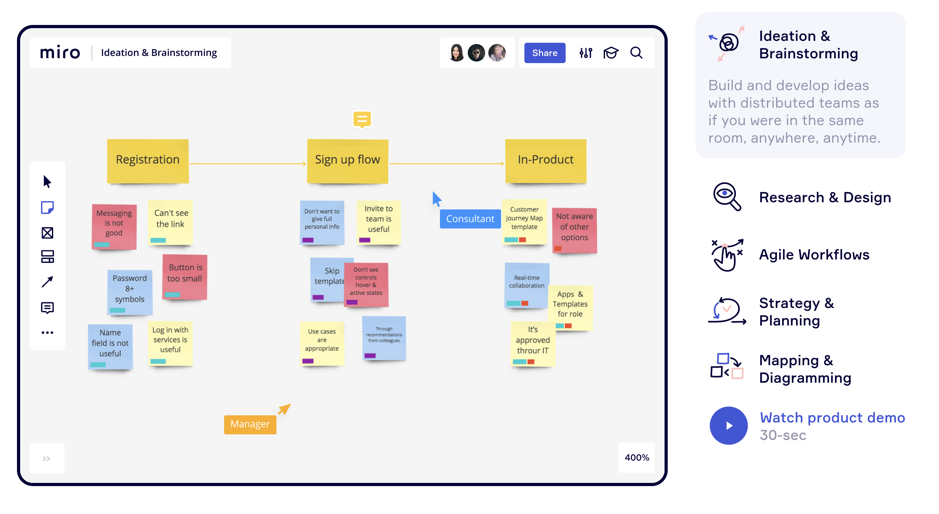Viewport: 939px width, 514px height.
Task: Pick the frame tool in sidebar
Action: (x=47, y=233)
